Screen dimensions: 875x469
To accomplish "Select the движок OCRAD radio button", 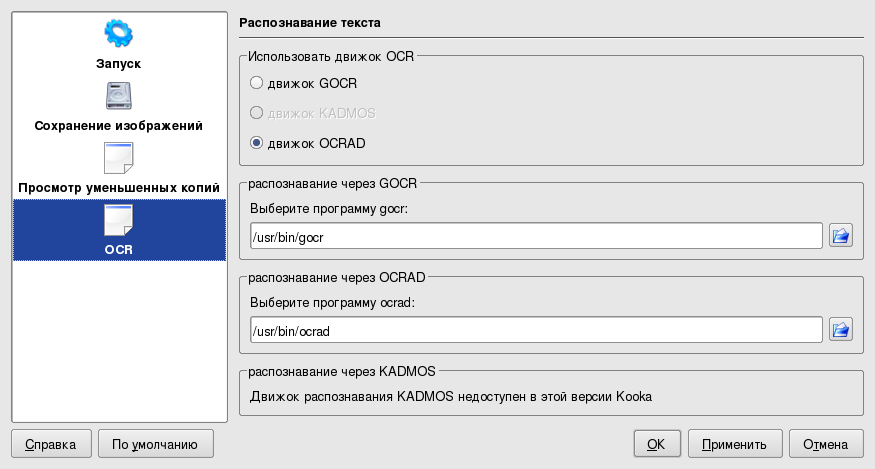I will [257, 143].
